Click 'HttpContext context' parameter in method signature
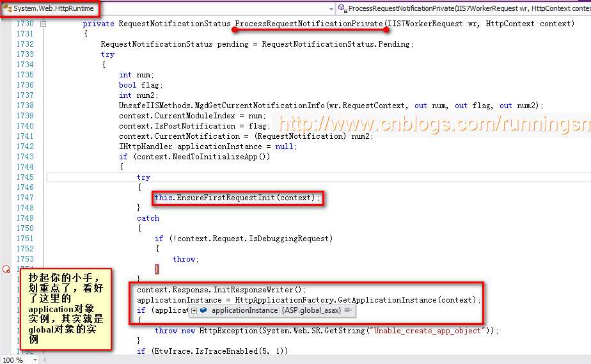 point(528,24)
